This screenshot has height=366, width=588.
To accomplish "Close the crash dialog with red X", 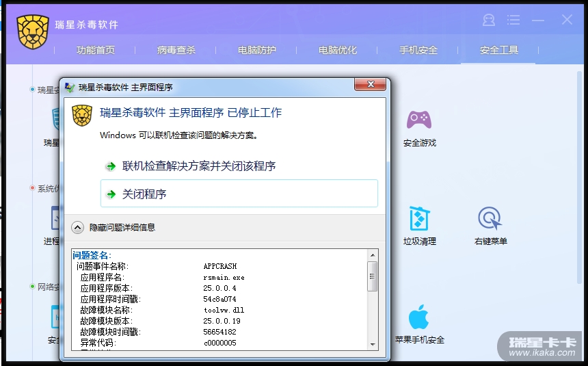I will pos(370,84).
